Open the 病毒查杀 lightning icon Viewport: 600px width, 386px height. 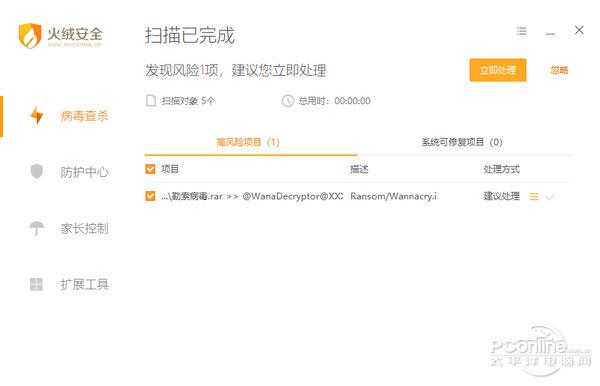[x=37, y=115]
